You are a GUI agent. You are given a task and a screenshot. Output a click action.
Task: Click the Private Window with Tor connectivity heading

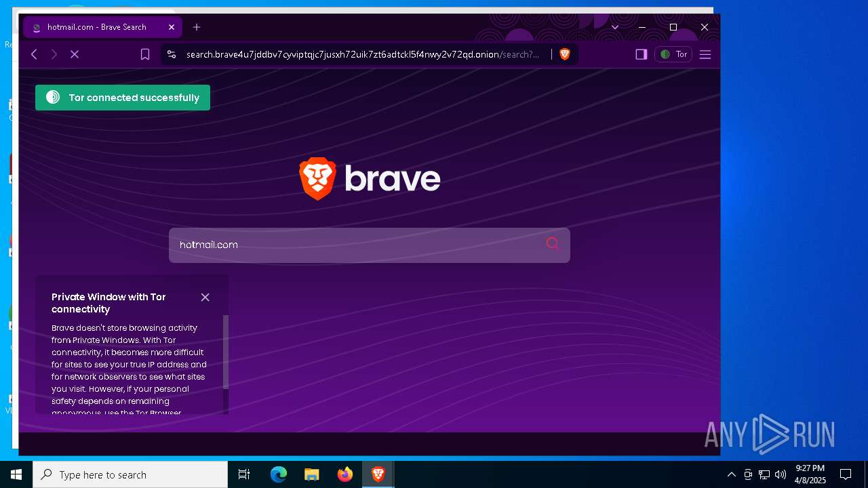click(108, 303)
